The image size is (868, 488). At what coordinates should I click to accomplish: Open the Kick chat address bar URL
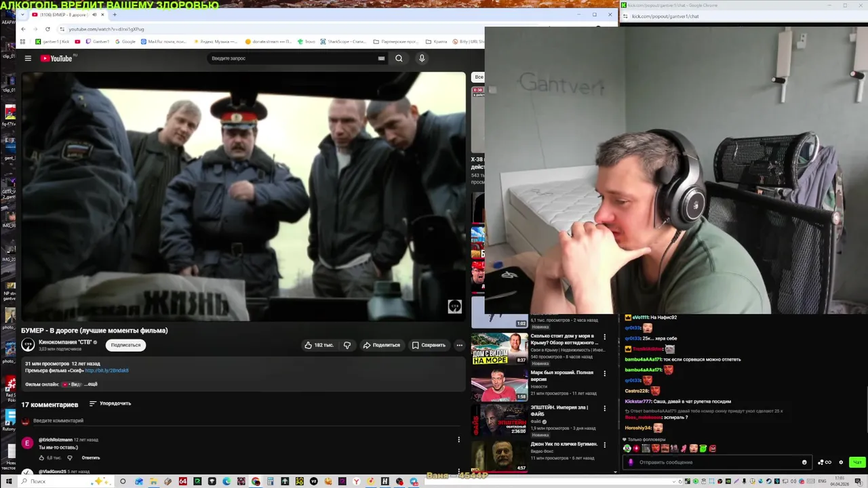(665, 16)
